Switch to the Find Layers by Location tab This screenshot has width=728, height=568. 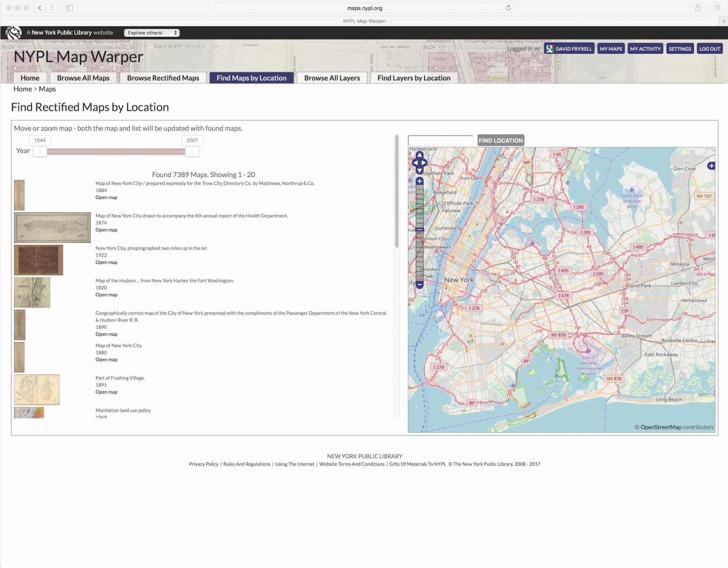click(413, 78)
